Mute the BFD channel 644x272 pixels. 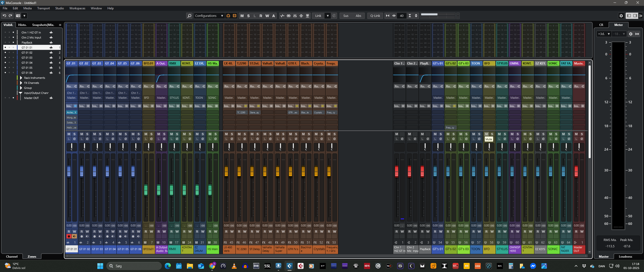(x=487, y=134)
